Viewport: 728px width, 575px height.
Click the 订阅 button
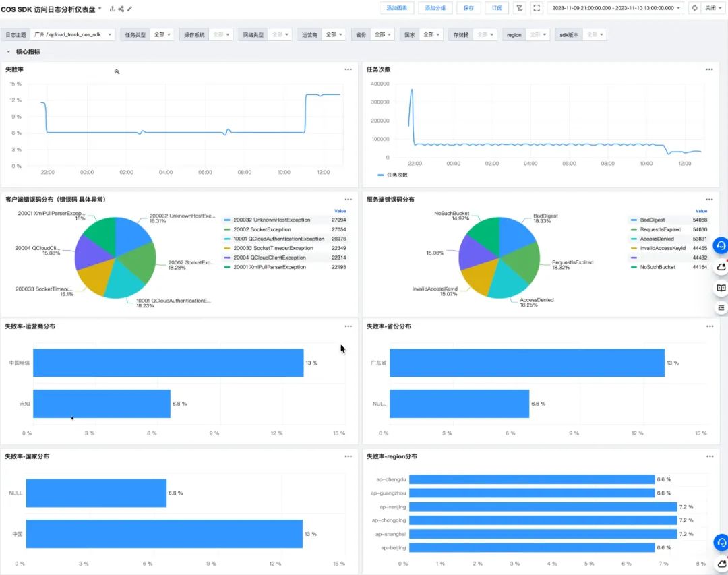pyautogui.click(x=497, y=8)
